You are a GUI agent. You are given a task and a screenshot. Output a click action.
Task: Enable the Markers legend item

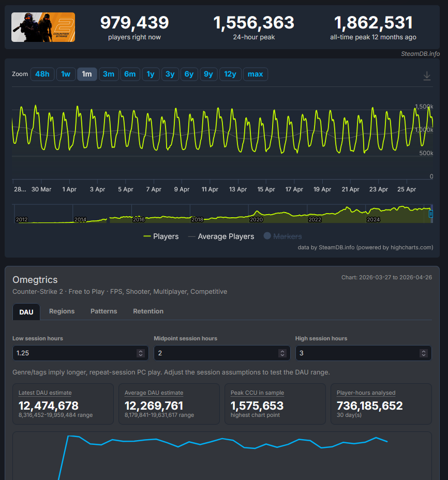point(283,236)
